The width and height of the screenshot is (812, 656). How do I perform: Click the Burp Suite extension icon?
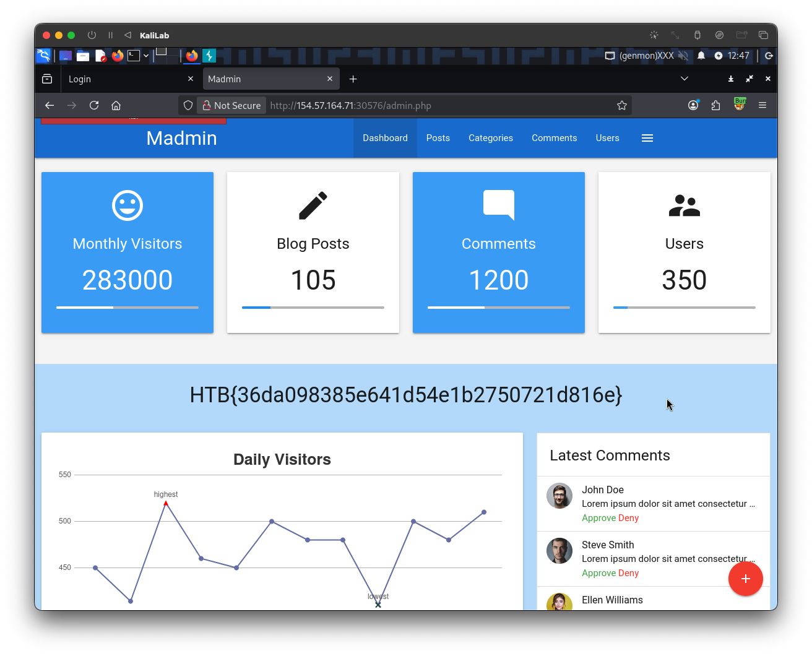(739, 105)
